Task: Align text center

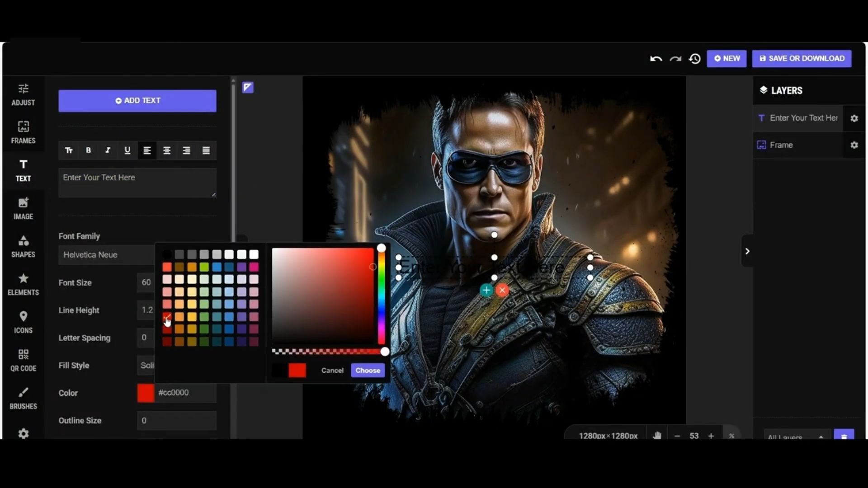Action: (167, 150)
